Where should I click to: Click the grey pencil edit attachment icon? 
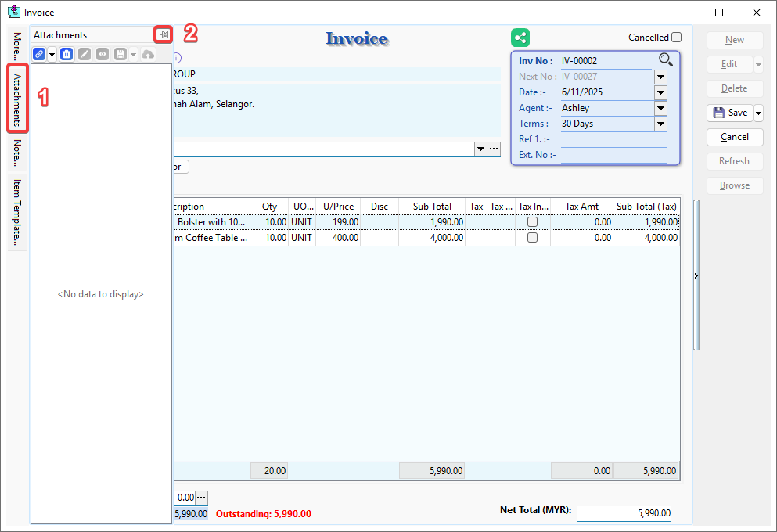point(85,54)
